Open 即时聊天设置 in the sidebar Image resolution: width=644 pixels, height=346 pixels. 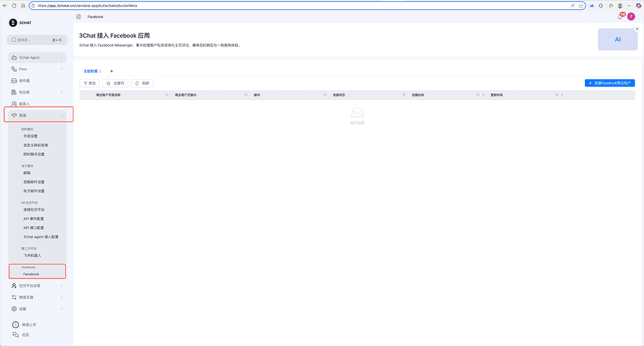pyautogui.click(x=34, y=154)
